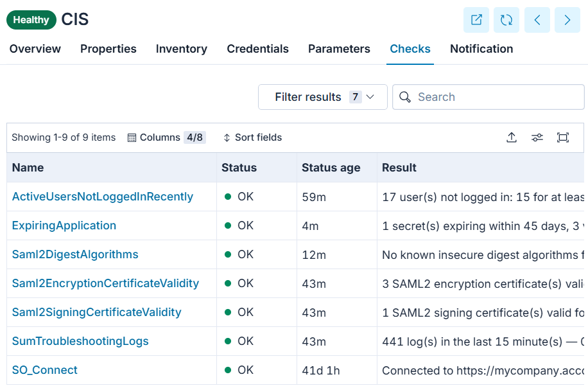Go to next item with right chevron
The height and width of the screenshot is (388, 588).
(x=567, y=20)
